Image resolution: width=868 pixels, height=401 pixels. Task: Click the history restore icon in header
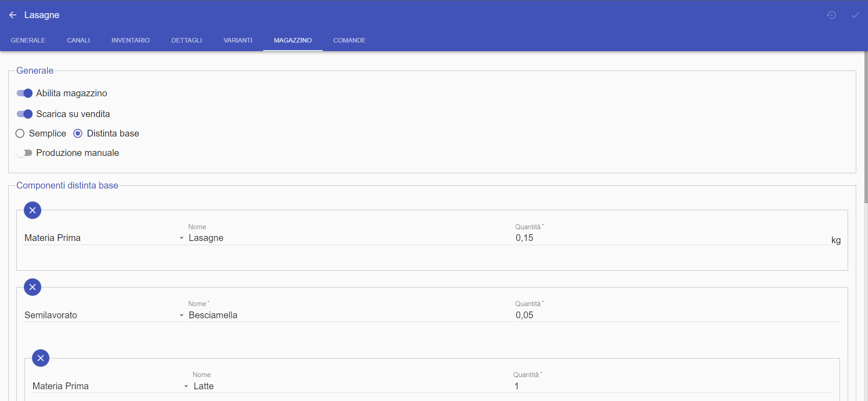pos(831,15)
